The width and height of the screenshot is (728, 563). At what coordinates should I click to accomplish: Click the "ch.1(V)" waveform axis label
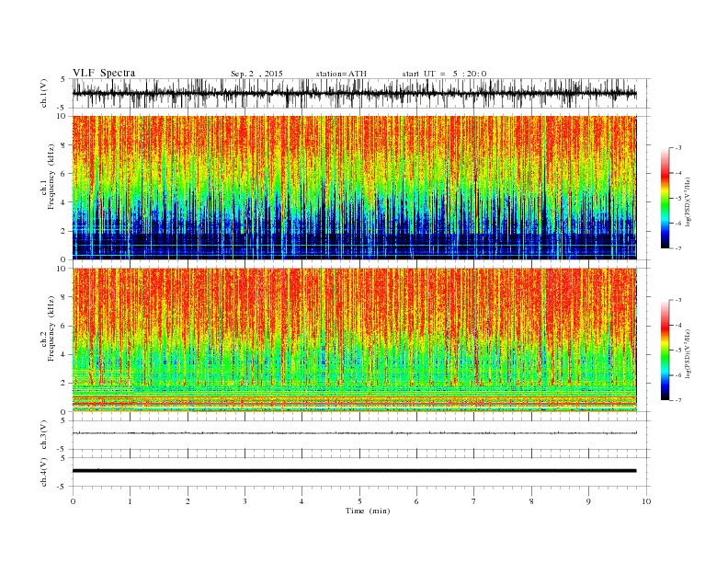(x=44, y=93)
